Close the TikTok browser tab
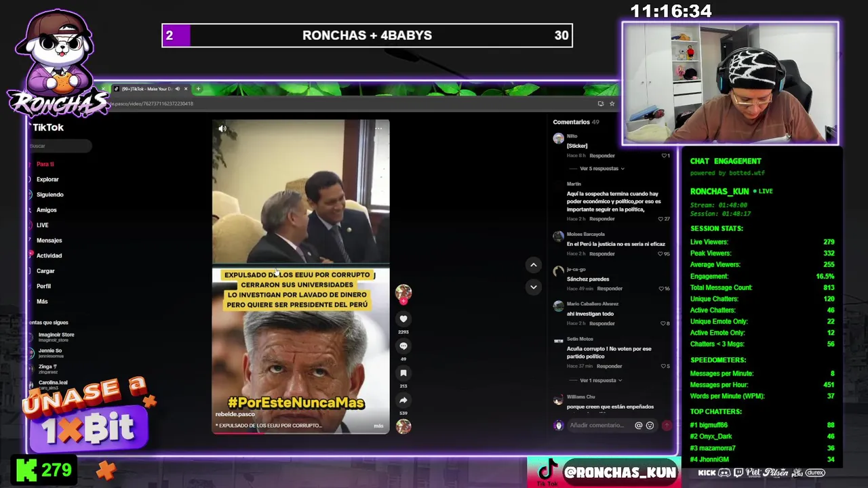The height and width of the screenshot is (488, 868). coord(186,89)
